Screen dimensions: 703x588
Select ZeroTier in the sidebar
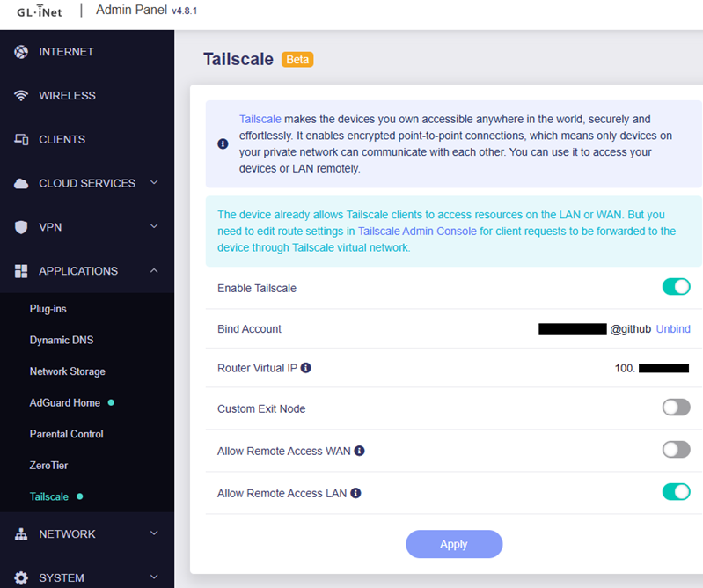(x=48, y=465)
